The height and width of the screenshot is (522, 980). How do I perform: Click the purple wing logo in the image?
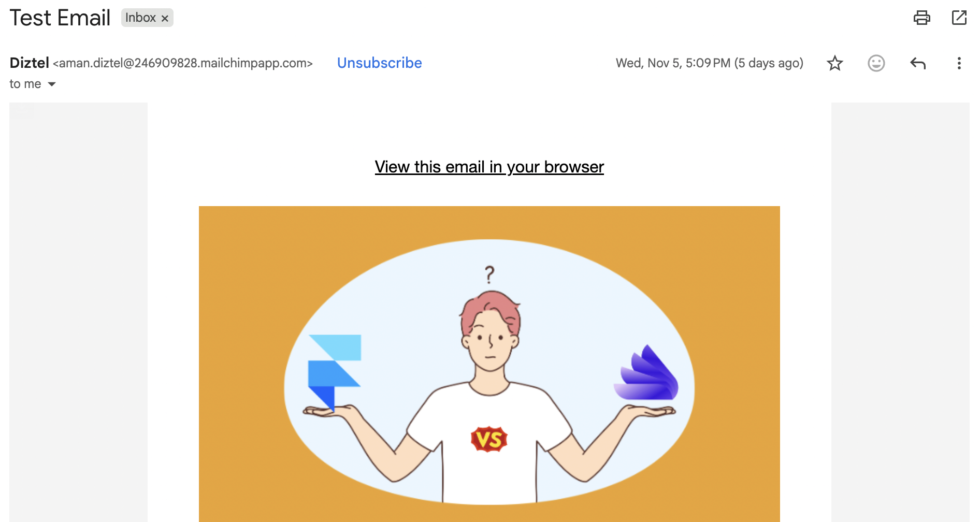646,373
